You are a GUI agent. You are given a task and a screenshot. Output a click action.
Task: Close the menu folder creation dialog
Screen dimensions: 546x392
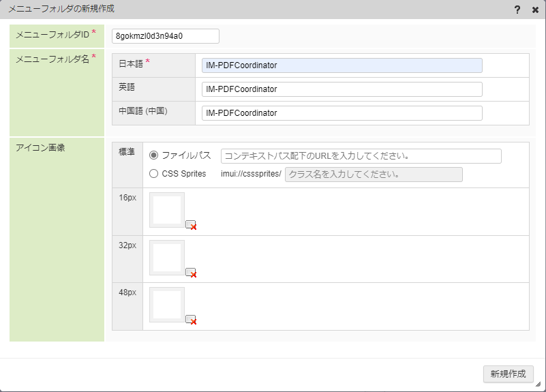[535, 10]
